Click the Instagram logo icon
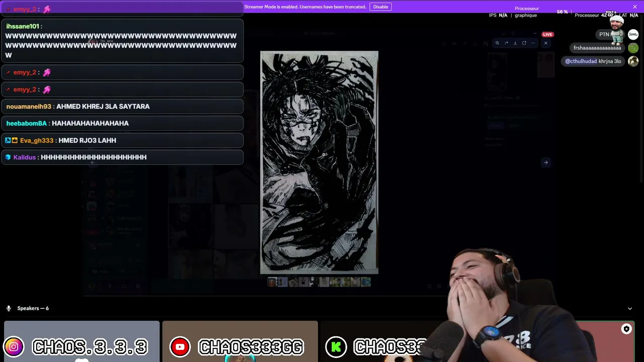644x362 pixels. point(14,347)
